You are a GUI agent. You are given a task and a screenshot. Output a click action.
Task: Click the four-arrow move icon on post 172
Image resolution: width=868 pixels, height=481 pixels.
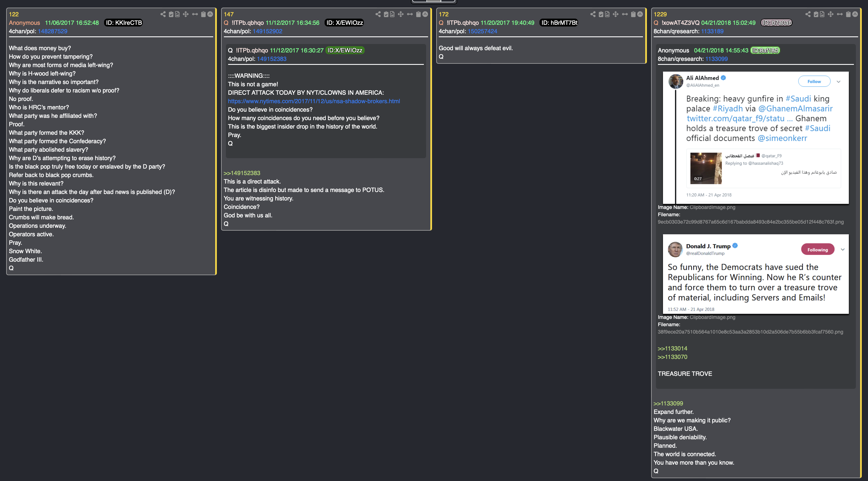click(x=616, y=14)
